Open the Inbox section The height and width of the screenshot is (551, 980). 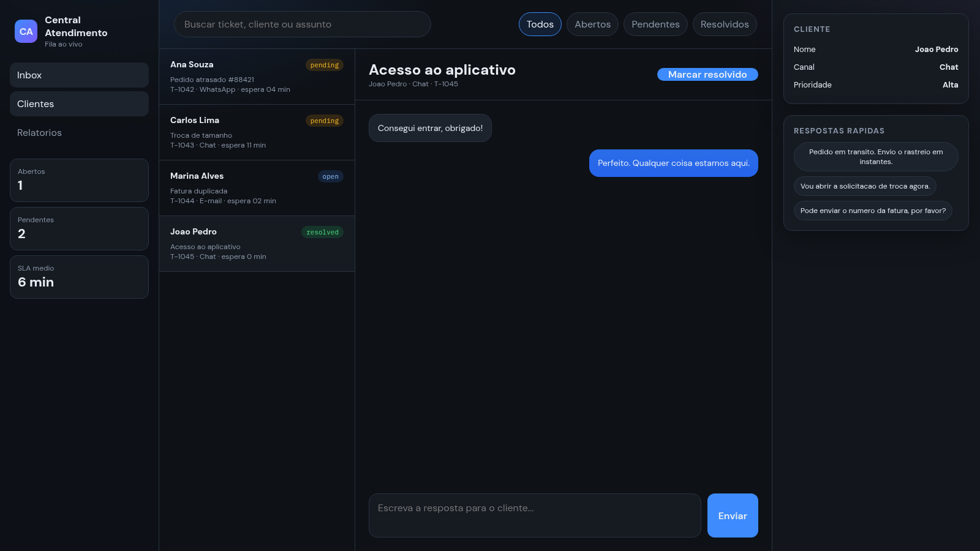[79, 75]
